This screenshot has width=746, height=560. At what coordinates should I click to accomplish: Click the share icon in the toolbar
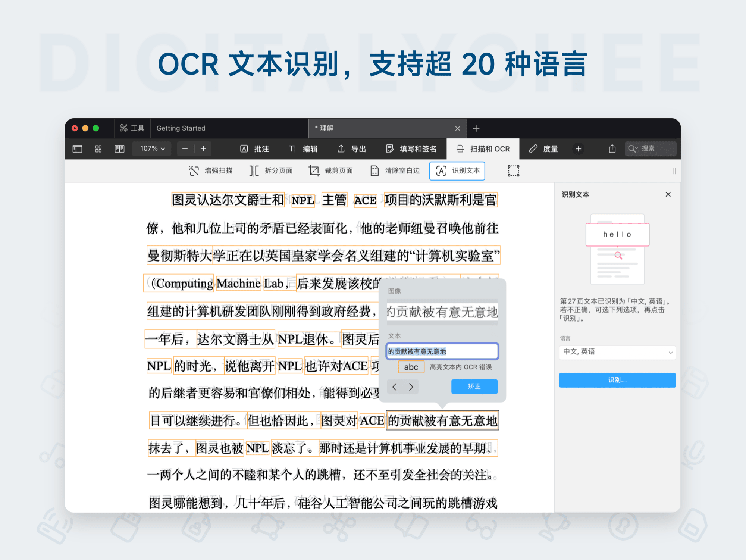pos(612,148)
